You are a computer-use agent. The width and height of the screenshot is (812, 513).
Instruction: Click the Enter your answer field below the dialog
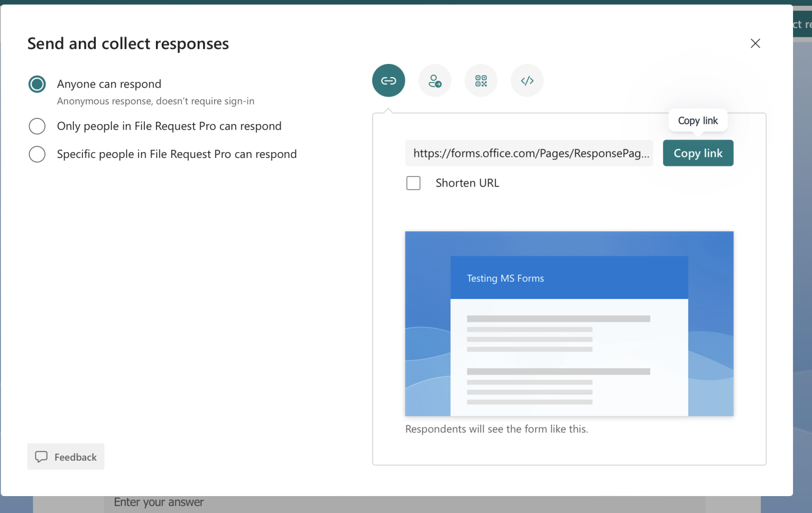pos(159,502)
